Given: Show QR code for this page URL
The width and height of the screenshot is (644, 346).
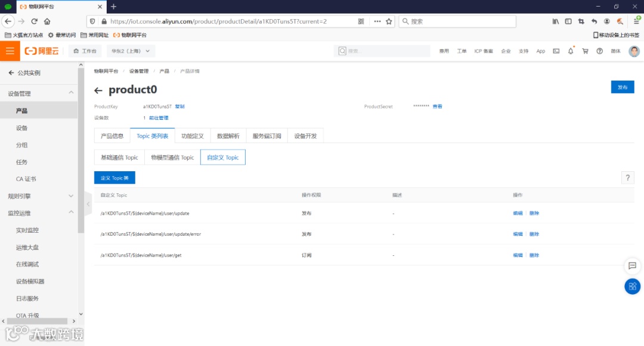Looking at the screenshot, I should (x=361, y=21).
